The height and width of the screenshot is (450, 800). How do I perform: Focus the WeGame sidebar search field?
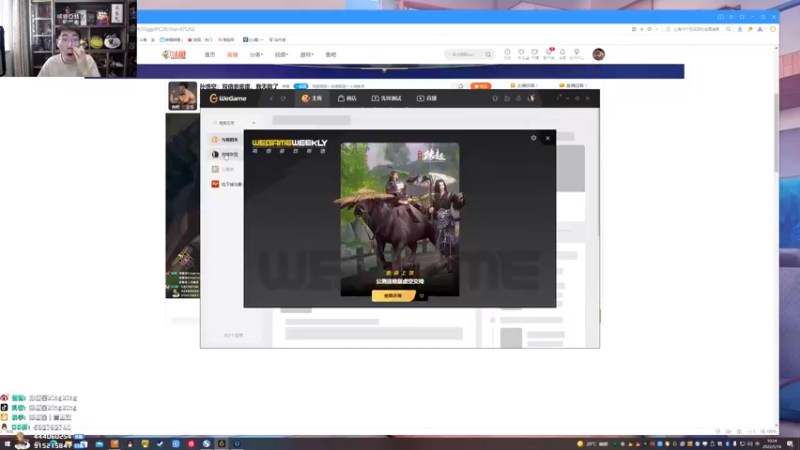231,123
